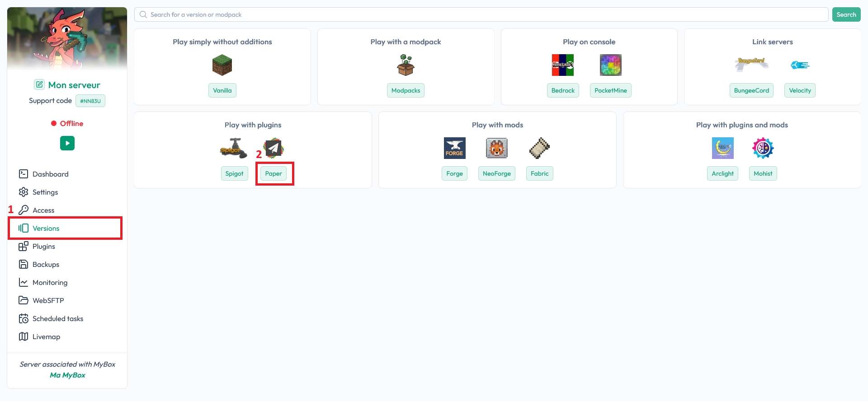Click the NeoForge fox icon

tap(496, 148)
